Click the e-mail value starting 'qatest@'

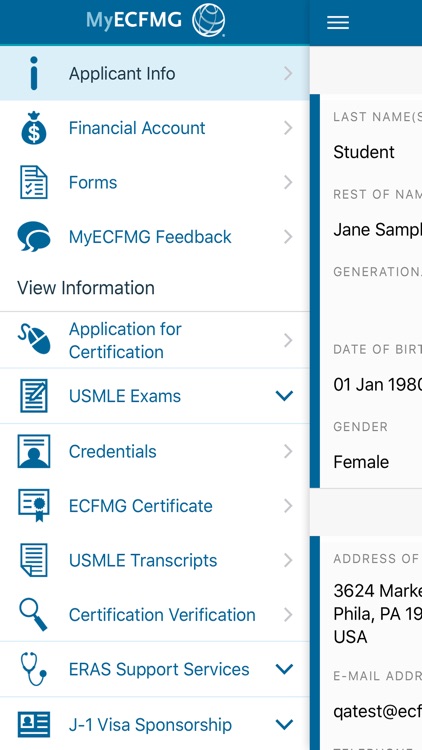[x=378, y=712]
